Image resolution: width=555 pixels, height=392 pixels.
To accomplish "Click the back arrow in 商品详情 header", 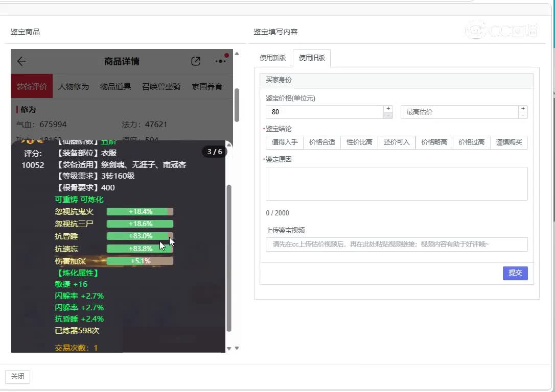I will click(x=21, y=61).
